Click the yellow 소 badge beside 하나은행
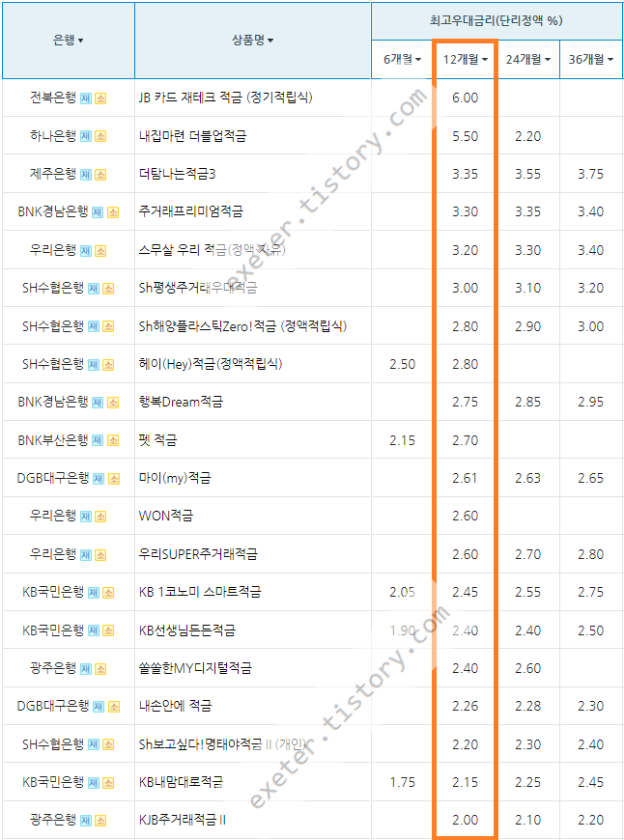 (100, 136)
